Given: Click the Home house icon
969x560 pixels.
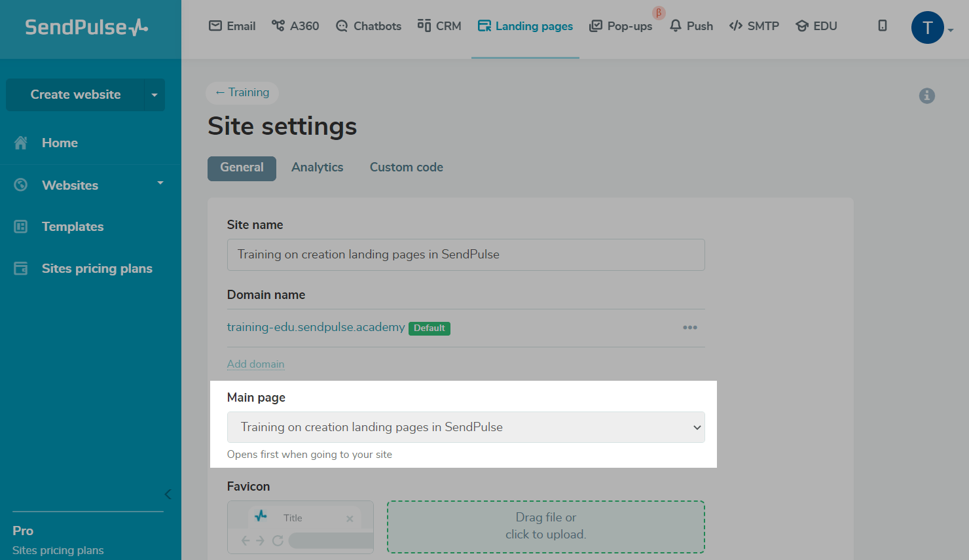Looking at the screenshot, I should (21, 143).
